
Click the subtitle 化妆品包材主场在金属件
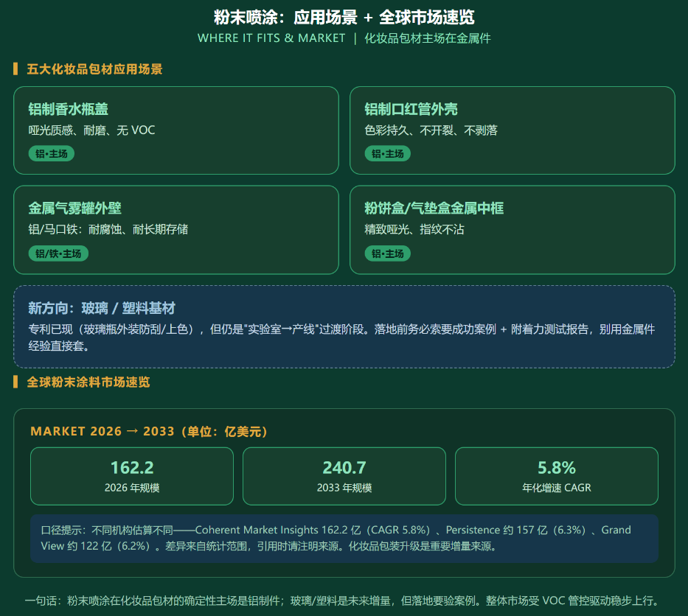(428, 38)
